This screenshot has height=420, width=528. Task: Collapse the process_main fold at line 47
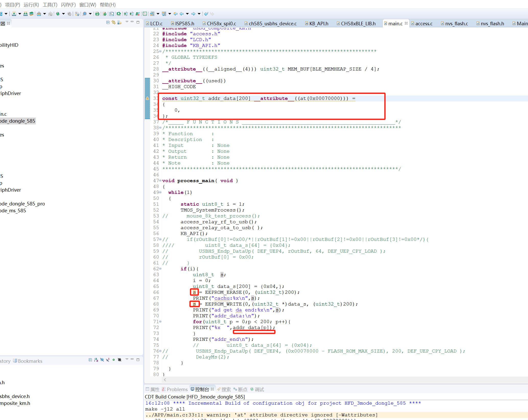(160, 181)
